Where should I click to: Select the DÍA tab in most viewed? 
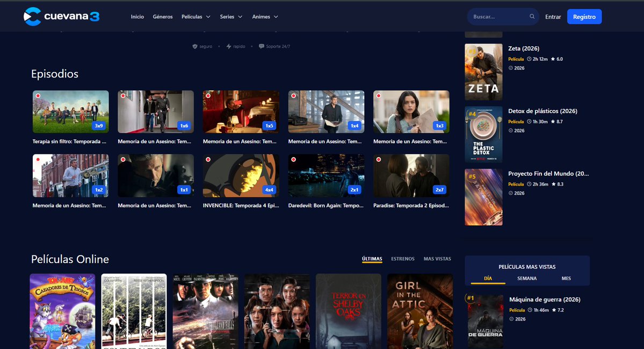488,279
